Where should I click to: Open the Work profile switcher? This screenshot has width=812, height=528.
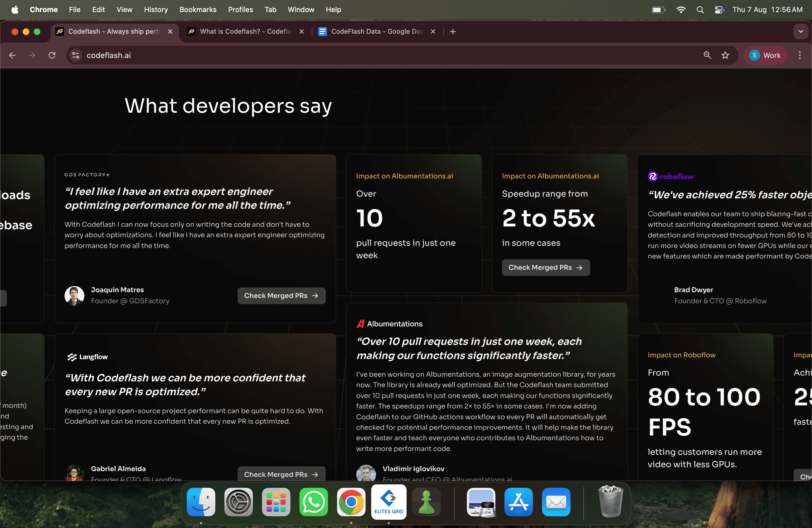click(765, 55)
